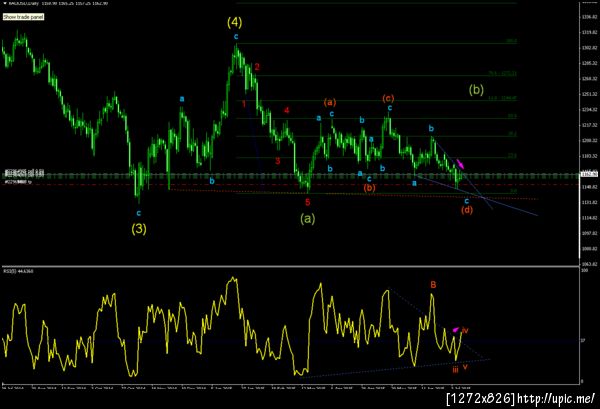
Task: Click the orange iii label under the RSI
Action: tap(455, 370)
